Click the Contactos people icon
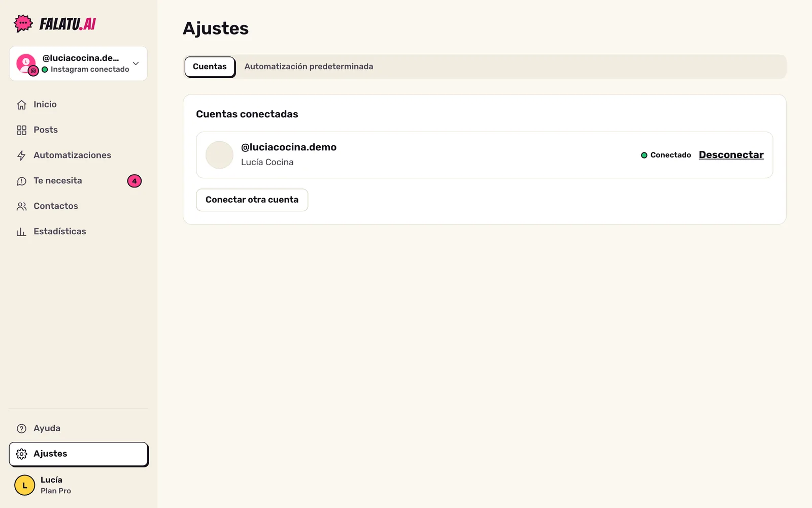The height and width of the screenshot is (508, 812). [21, 206]
